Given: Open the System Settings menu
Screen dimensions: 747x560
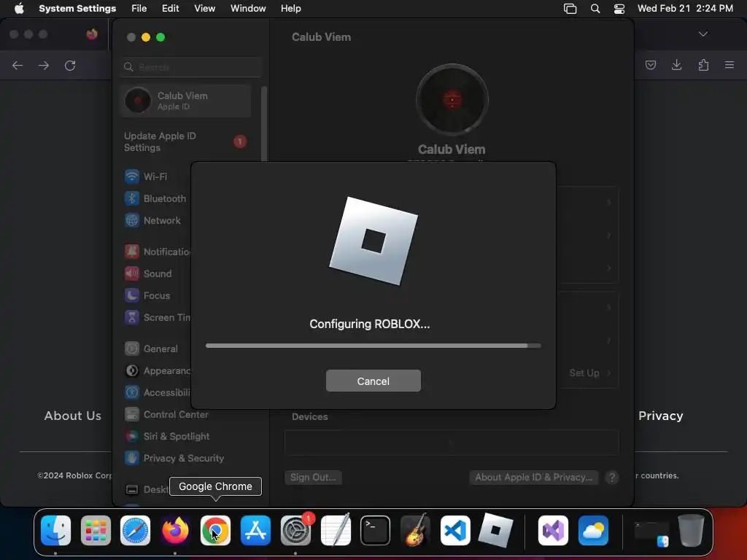Looking at the screenshot, I should pyautogui.click(x=77, y=9).
